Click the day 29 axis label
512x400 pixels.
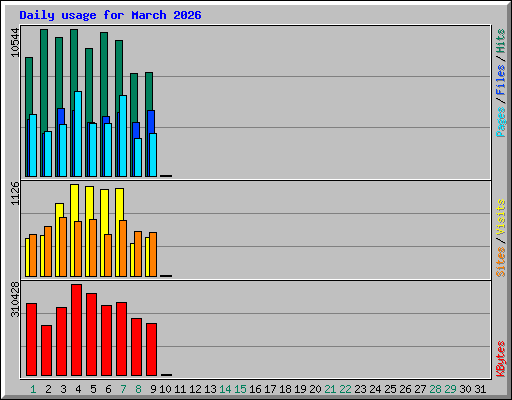(x=450, y=389)
